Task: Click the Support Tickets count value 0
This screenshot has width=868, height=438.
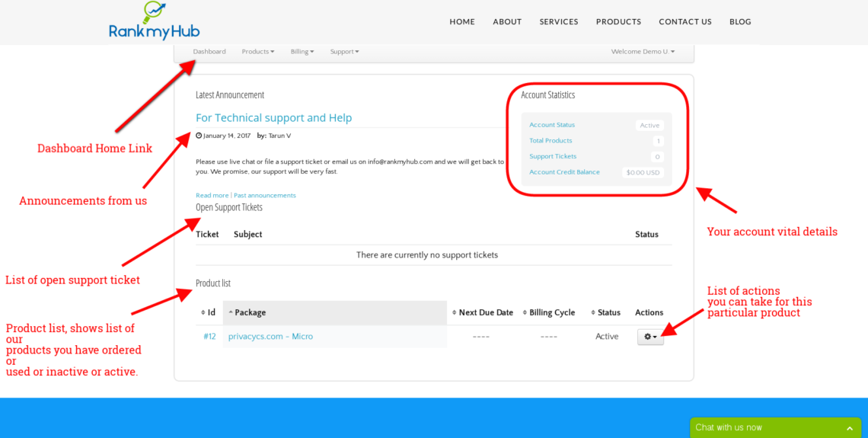Action: pyautogui.click(x=657, y=157)
